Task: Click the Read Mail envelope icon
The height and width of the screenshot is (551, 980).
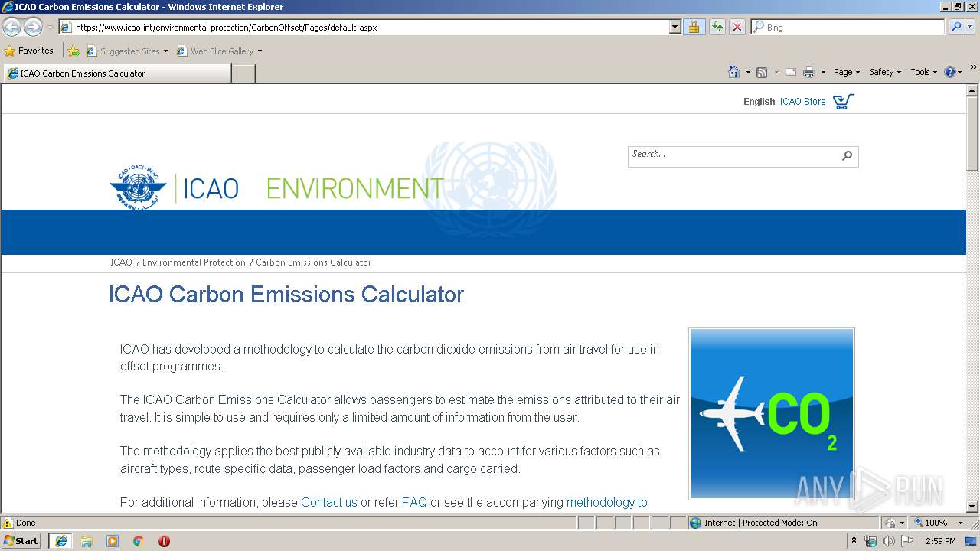Action: [791, 72]
